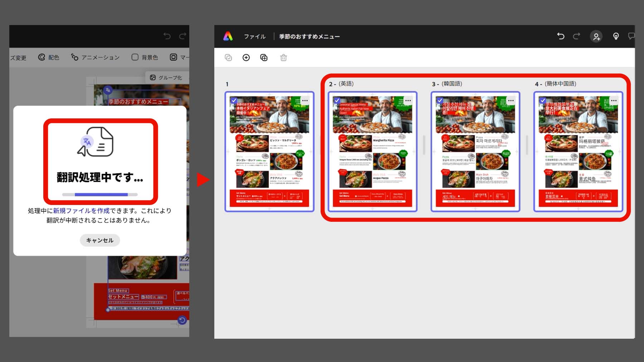Image resolution: width=644 pixels, height=362 pixels.
Task: Toggle checkbox on page 4 簡体中国語 thumbnail
Action: click(x=543, y=101)
